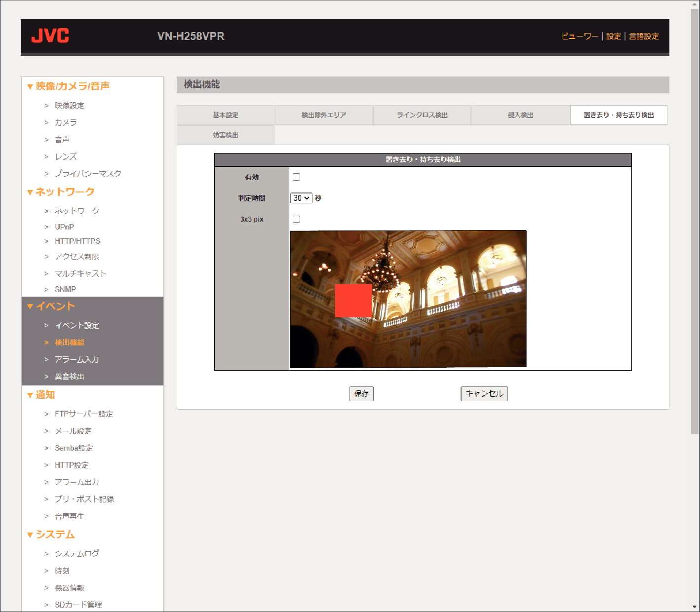
Task: Open the 判定時間 seconds dropdown
Action: pyautogui.click(x=301, y=198)
